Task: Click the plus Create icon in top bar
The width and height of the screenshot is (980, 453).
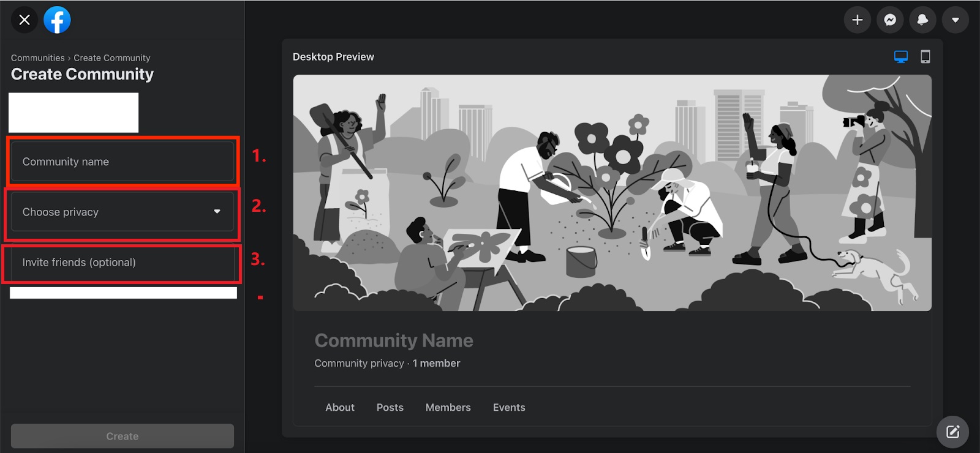Action: tap(858, 20)
